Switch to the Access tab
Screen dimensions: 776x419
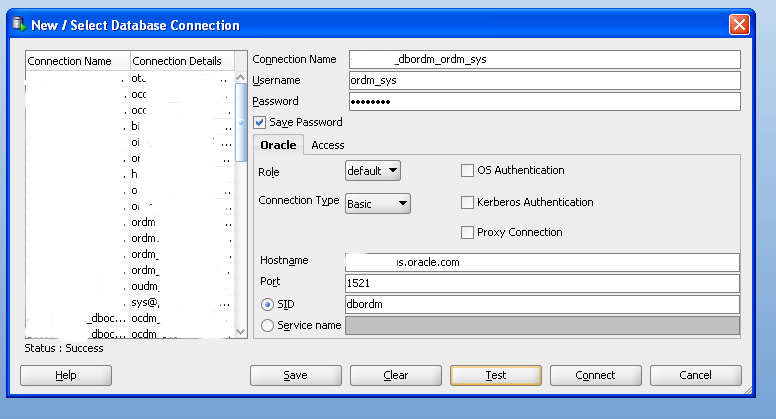pos(328,145)
